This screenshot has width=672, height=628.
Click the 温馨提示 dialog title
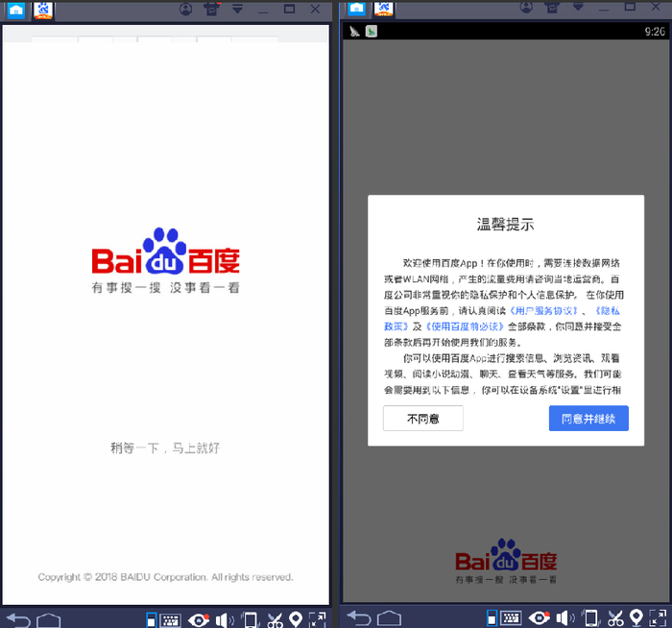point(506,224)
